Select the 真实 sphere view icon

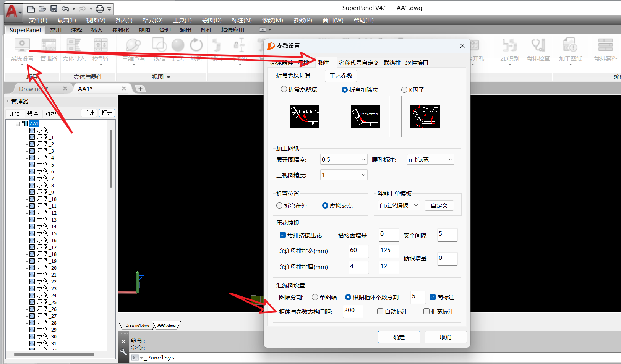pos(178,45)
